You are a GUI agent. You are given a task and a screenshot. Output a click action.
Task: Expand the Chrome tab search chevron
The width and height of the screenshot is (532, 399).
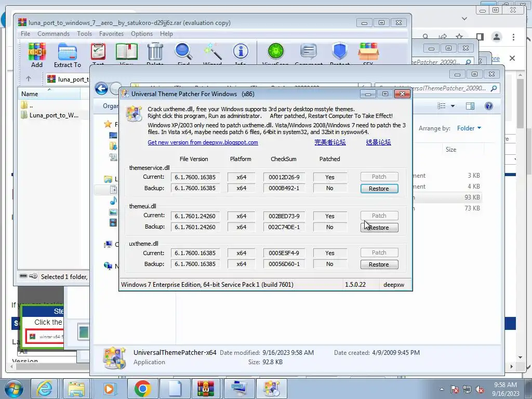click(464, 18)
